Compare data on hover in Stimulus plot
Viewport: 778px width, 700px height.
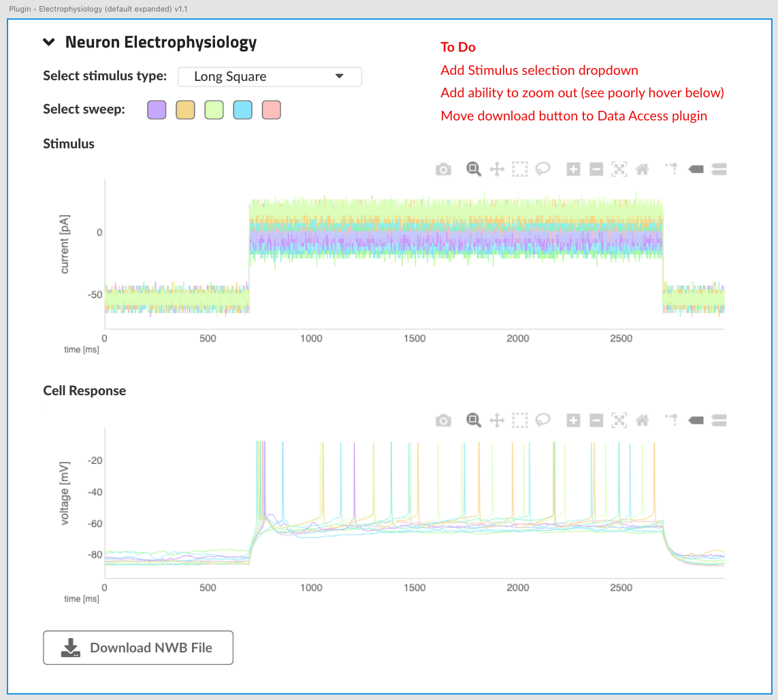[719, 169]
